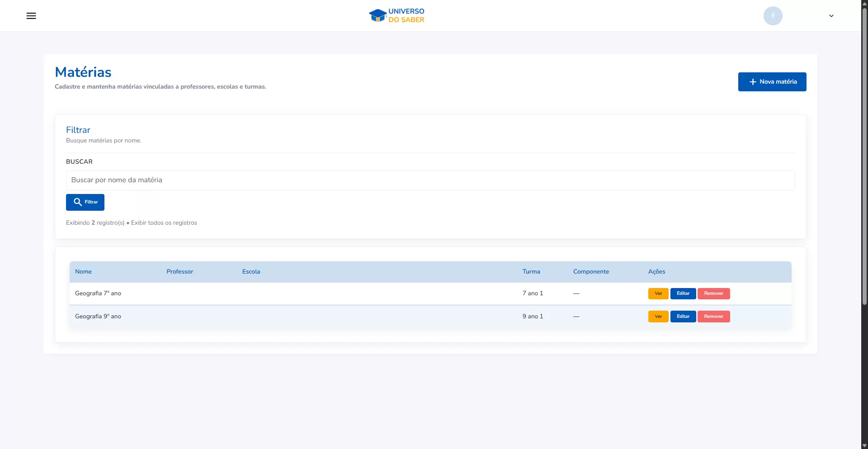Edit the Geografia 9º ano matéria

[x=683, y=317]
